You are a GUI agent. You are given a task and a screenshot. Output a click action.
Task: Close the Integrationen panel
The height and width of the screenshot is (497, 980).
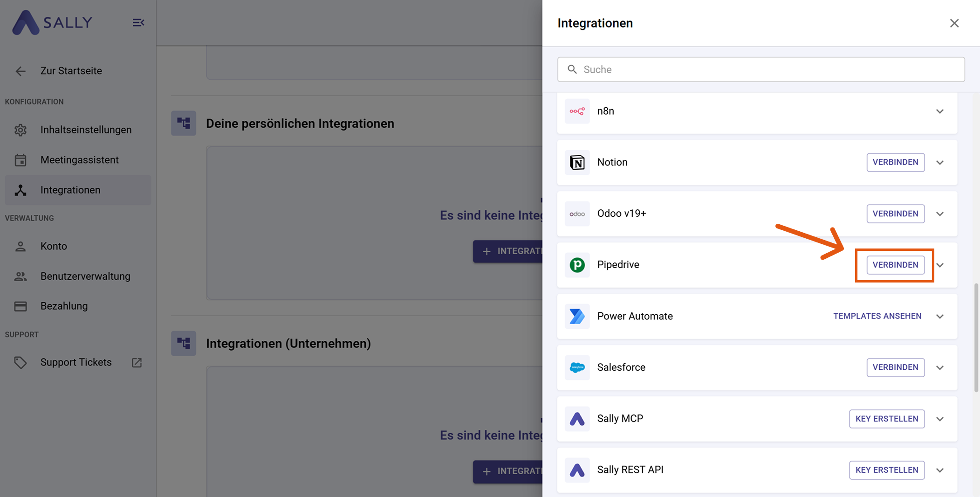point(954,23)
